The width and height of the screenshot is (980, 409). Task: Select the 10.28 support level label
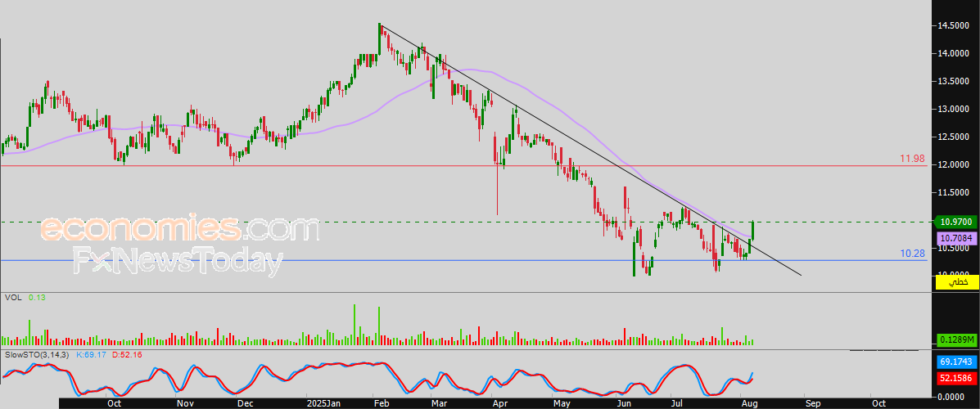(x=912, y=254)
